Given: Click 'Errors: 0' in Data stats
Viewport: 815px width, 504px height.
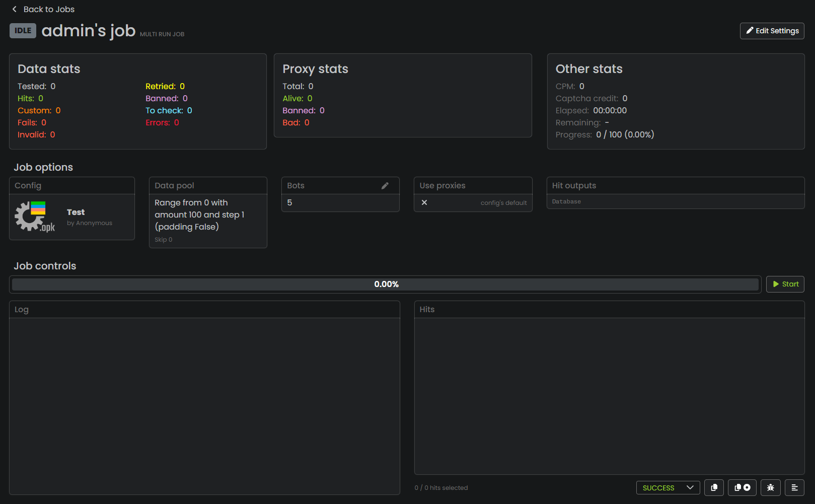Looking at the screenshot, I should (x=162, y=122).
